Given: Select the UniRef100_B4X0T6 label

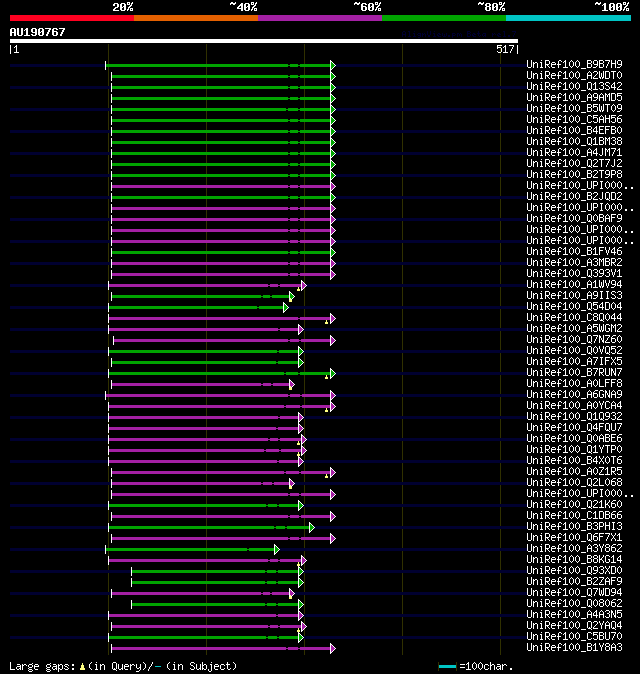Looking at the screenshot, I should 574,461.
